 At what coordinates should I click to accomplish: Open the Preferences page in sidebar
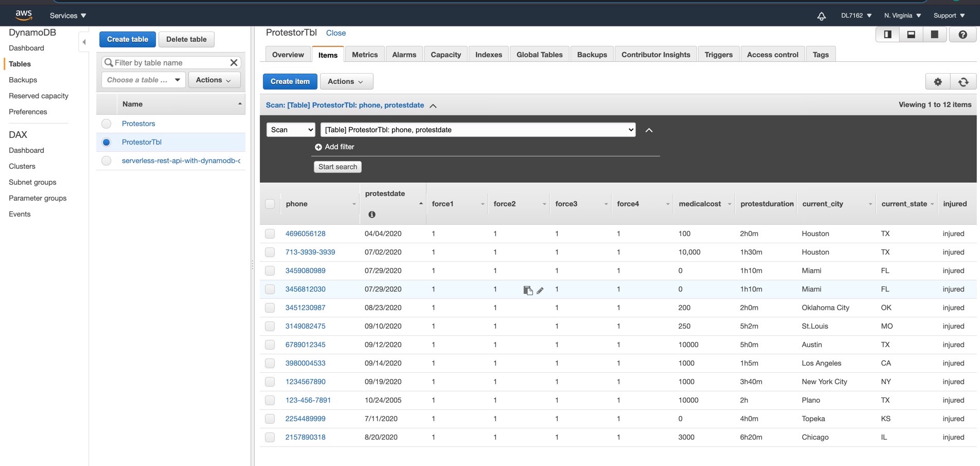click(28, 112)
